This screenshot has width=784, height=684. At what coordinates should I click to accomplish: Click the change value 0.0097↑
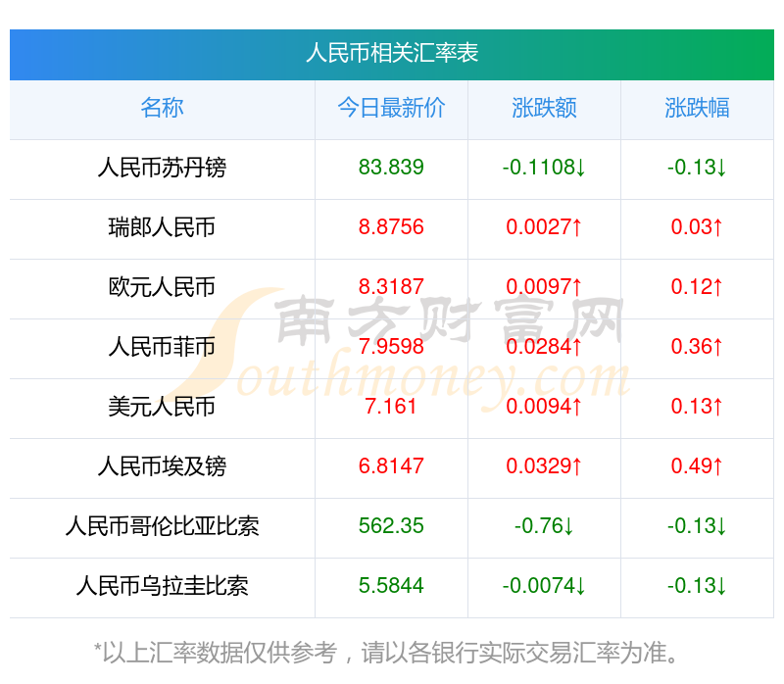pos(544,286)
